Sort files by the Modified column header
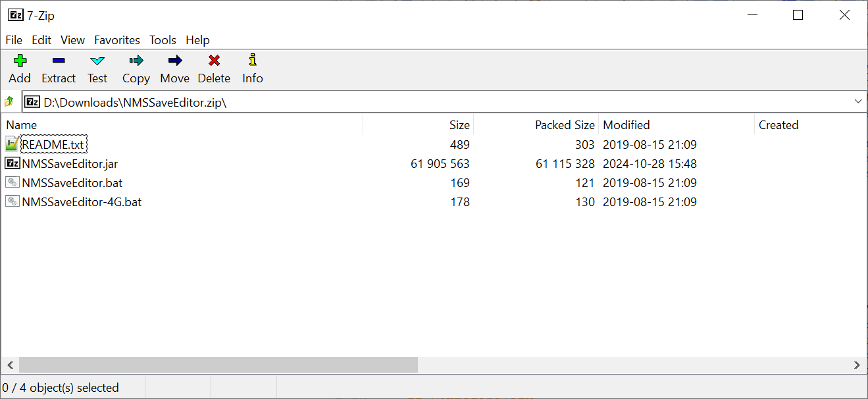The width and height of the screenshot is (868, 399). tap(625, 124)
